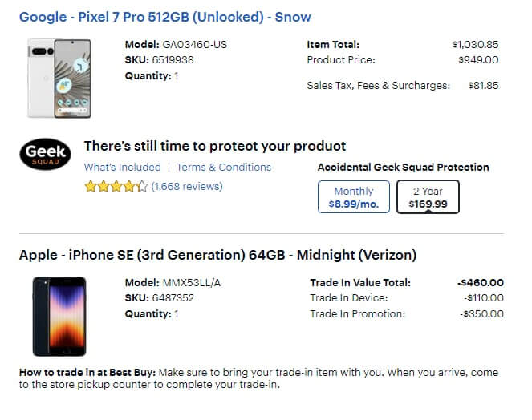Click the Sales Tax, Fees & Surcharges amount

pyautogui.click(x=483, y=85)
